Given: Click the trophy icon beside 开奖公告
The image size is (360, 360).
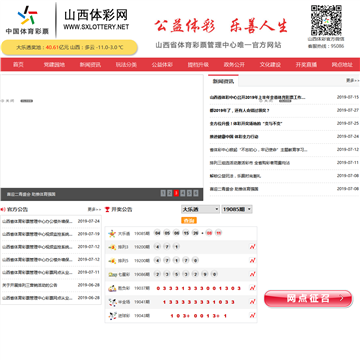Looking at the screenshot, I should pos(107,209).
